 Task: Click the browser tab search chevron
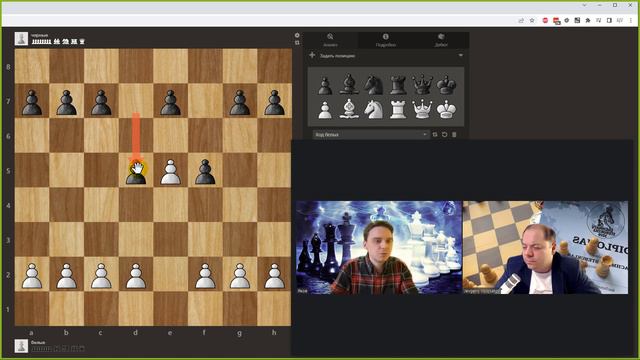[584, 5]
